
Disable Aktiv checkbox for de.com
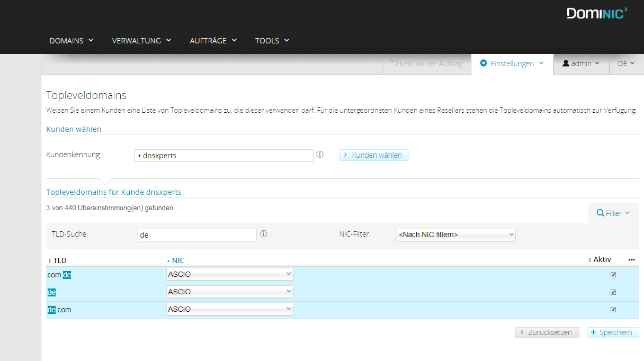coord(613,310)
